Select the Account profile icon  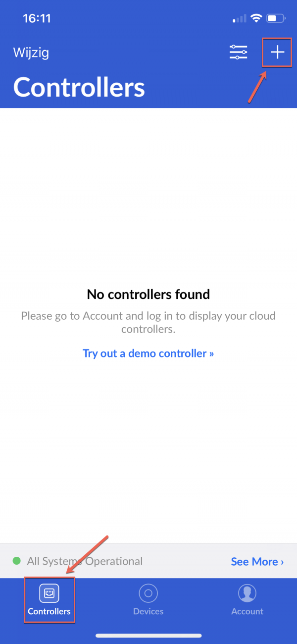[247, 593]
